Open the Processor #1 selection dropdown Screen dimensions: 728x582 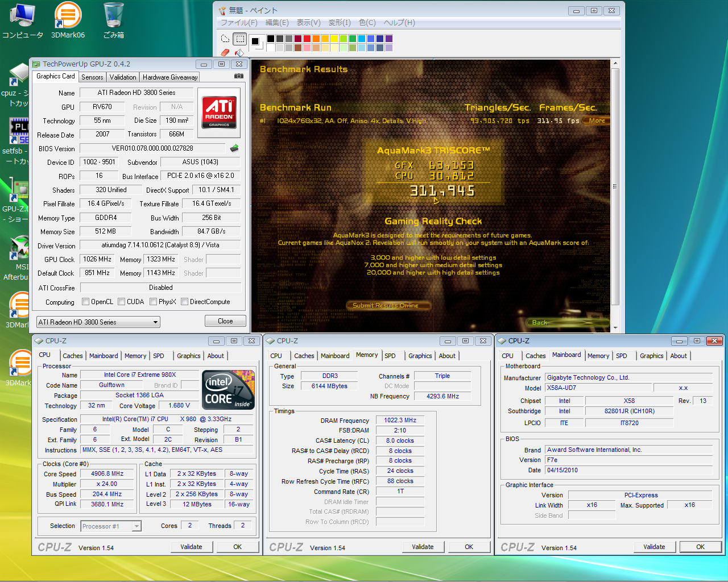[x=111, y=526]
